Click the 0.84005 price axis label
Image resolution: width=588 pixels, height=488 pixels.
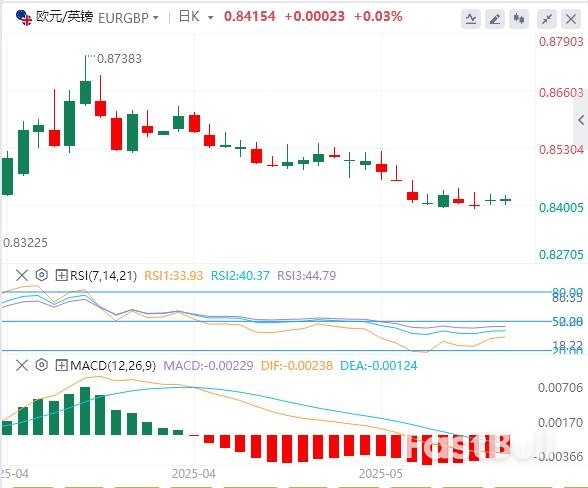(561, 208)
